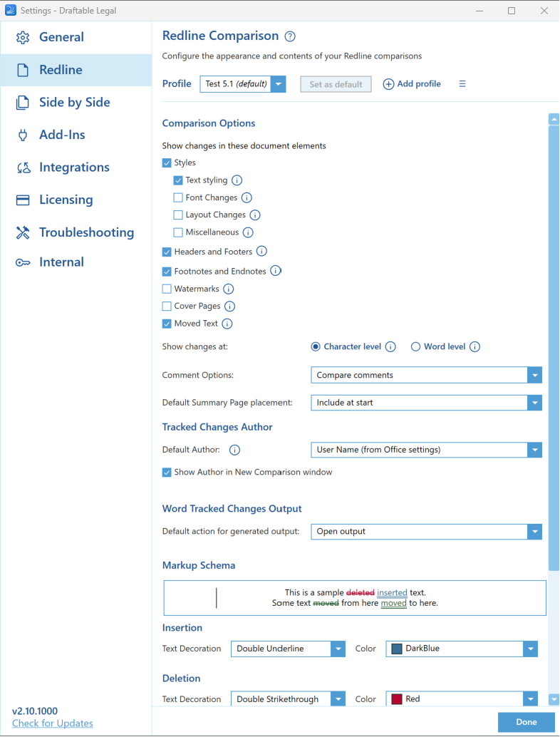Click the Side by Side documents icon

point(23,103)
